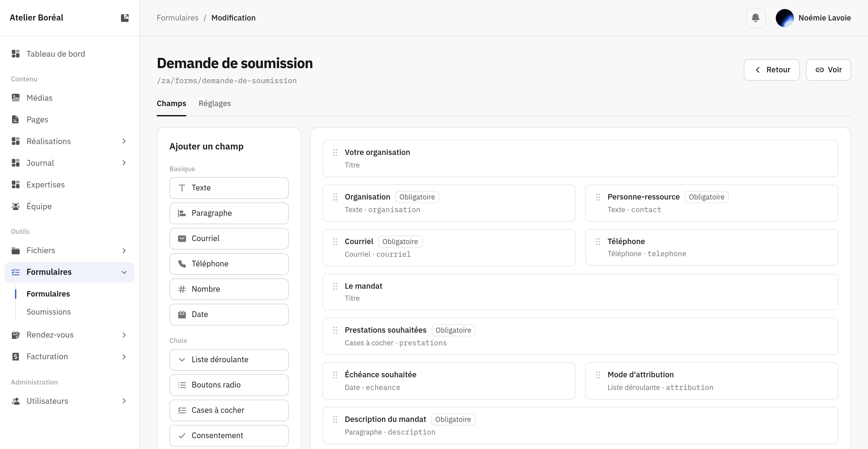The height and width of the screenshot is (449, 868).
Task: Expand the Réalisations menu chevron
Action: [x=124, y=141]
